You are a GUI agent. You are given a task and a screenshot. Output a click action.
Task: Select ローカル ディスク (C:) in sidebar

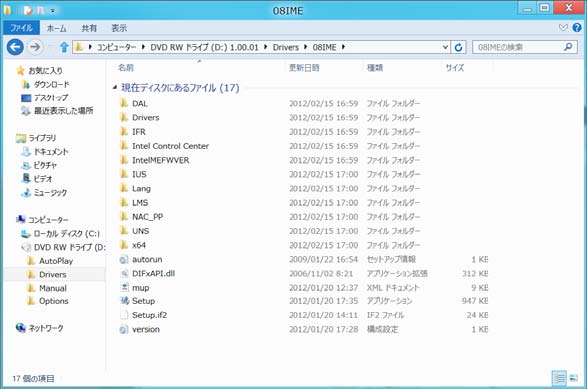coord(67,234)
